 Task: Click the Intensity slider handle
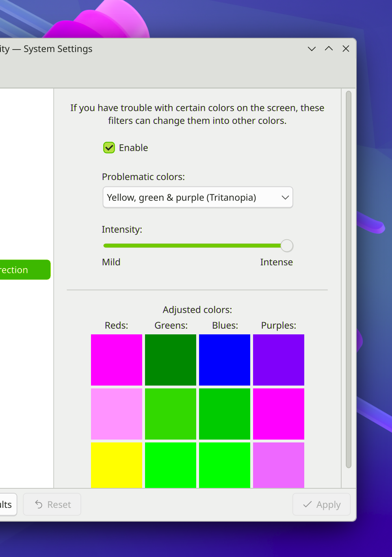pyautogui.click(x=287, y=246)
